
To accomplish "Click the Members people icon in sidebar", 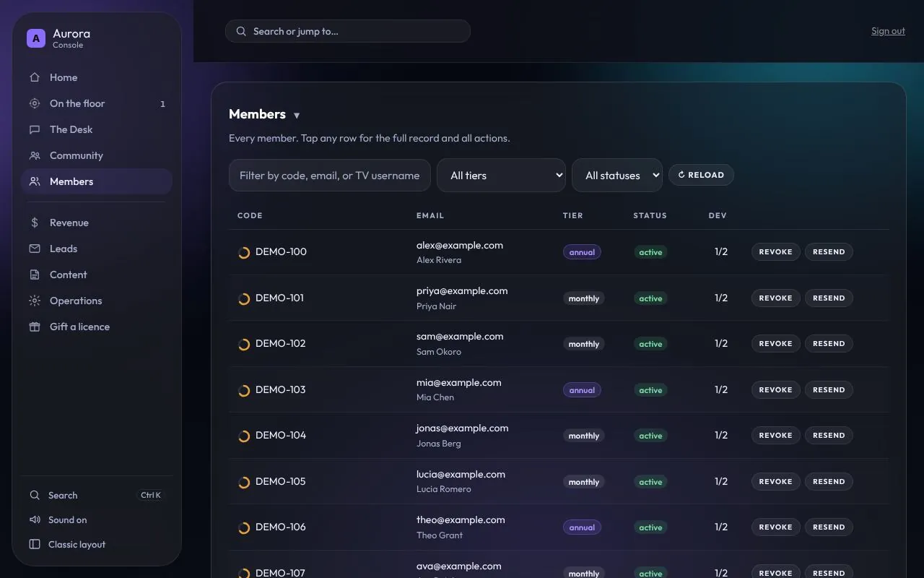I will coord(35,181).
